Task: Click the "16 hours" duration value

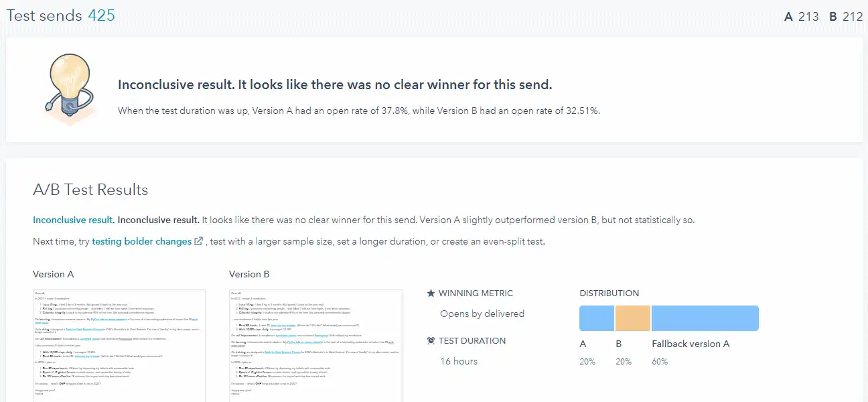Action: 459,361
